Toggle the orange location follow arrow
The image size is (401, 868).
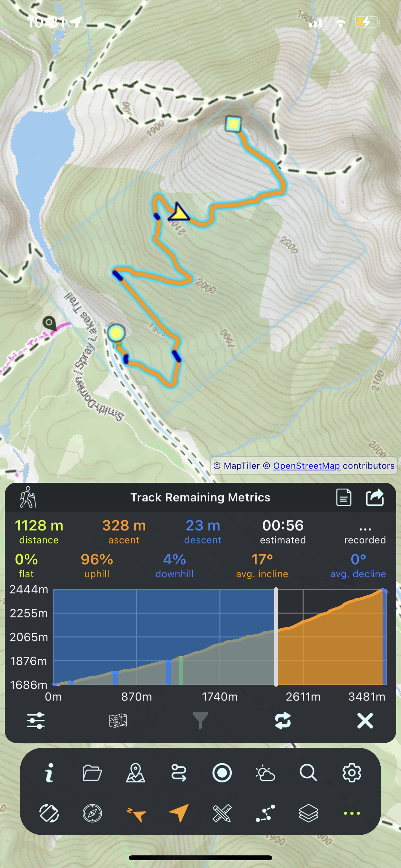point(179,813)
